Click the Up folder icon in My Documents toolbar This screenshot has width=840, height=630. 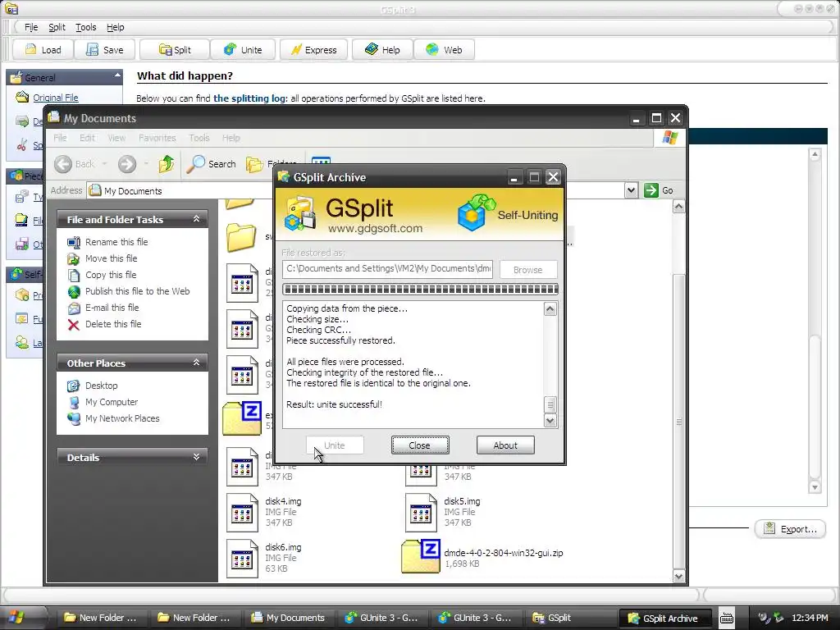166,164
